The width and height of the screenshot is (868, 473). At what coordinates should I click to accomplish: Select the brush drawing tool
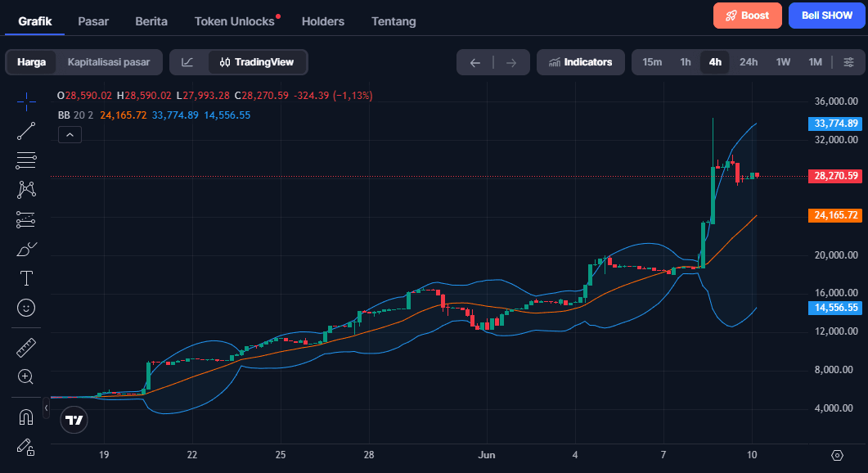26,250
